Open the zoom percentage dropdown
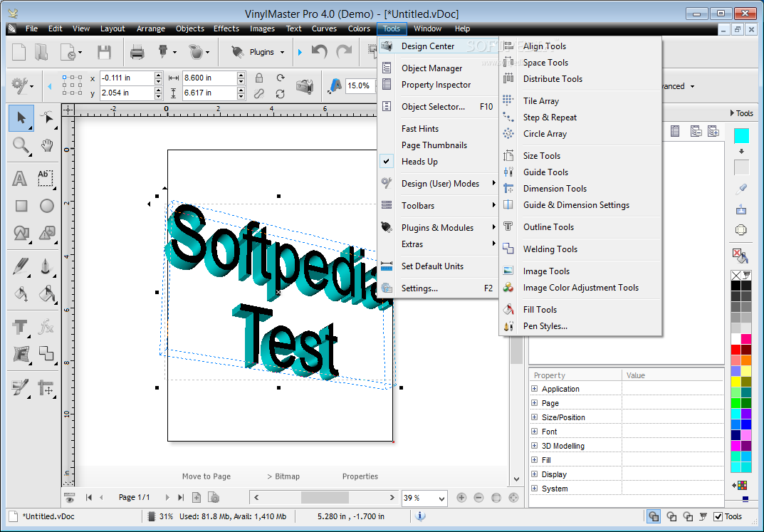 click(441, 498)
